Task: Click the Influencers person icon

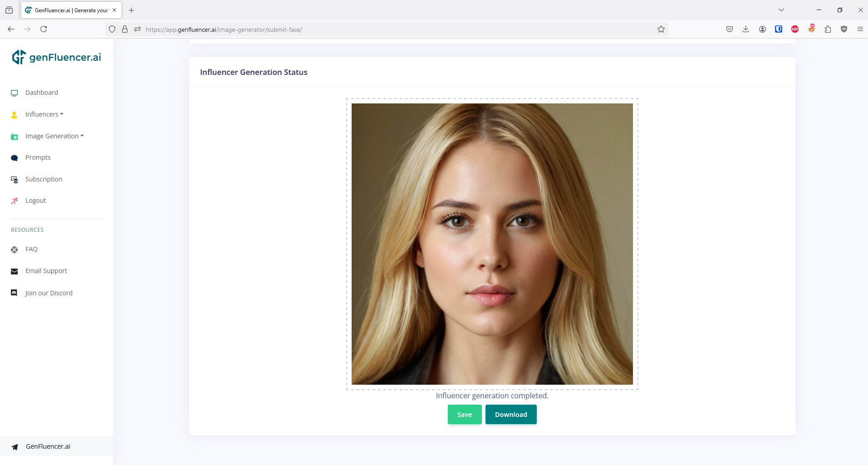Action: (x=15, y=115)
